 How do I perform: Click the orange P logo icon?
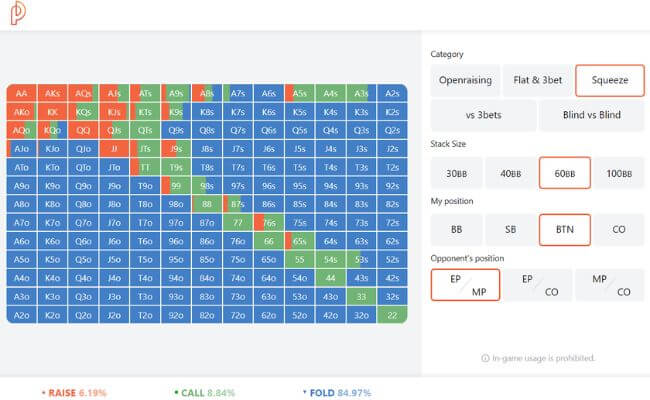[x=20, y=15]
